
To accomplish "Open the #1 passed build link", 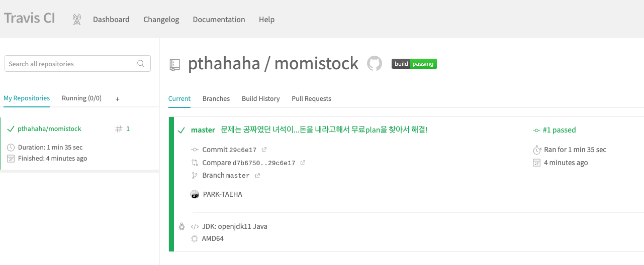I will point(559,130).
